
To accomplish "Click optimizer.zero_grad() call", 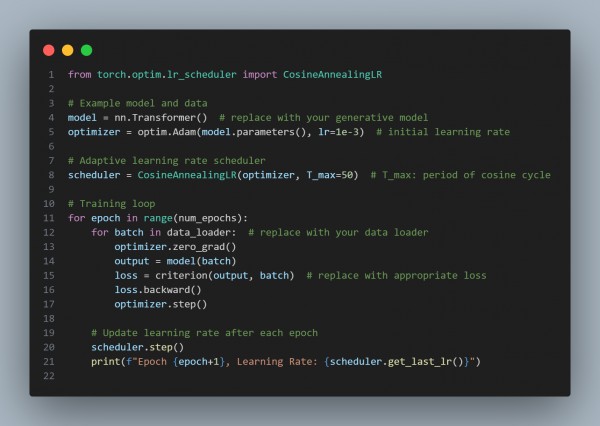I will tap(175, 247).
